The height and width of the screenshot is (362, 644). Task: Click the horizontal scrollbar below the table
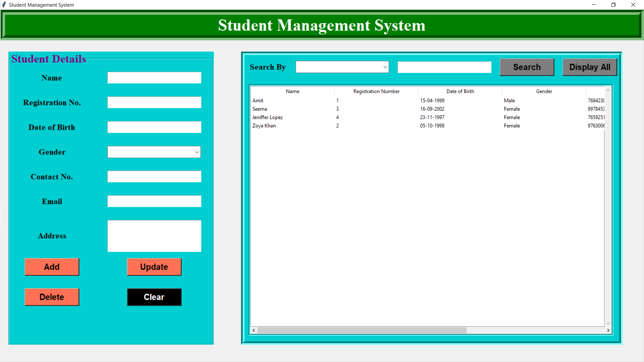click(x=362, y=330)
